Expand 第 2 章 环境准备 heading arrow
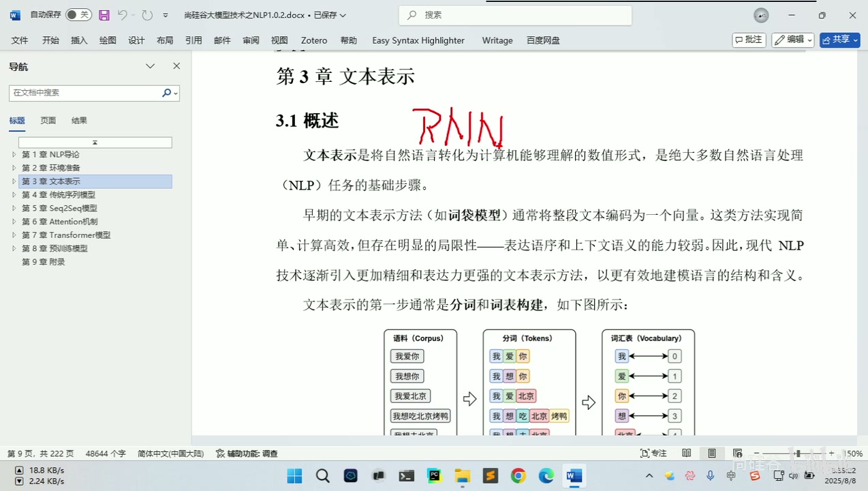 pyautogui.click(x=14, y=168)
